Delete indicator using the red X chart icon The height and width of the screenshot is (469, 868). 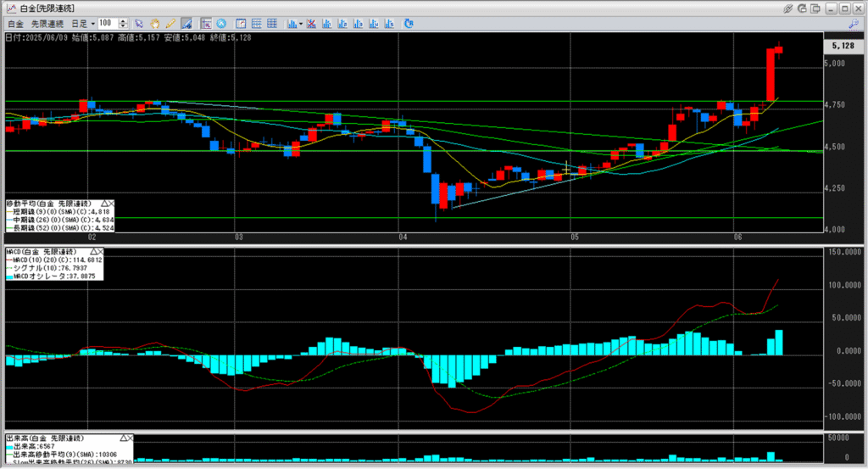pyautogui.click(x=312, y=23)
